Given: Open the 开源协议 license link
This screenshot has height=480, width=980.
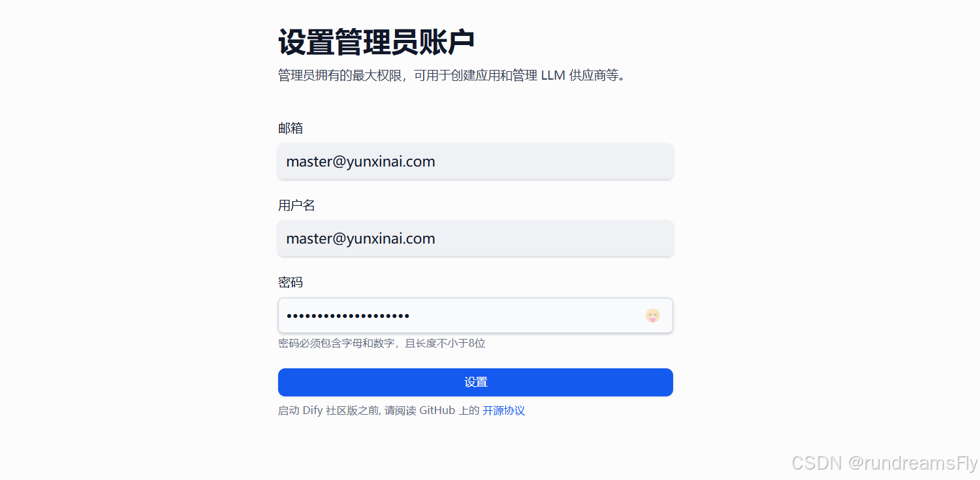Looking at the screenshot, I should [503, 411].
